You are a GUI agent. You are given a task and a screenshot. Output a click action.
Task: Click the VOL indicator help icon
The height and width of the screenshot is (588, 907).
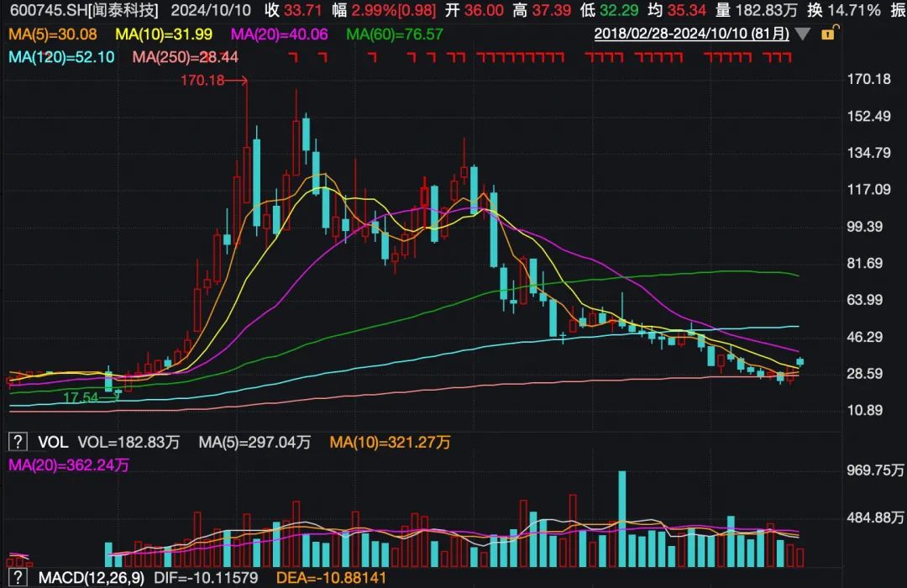click(16, 441)
